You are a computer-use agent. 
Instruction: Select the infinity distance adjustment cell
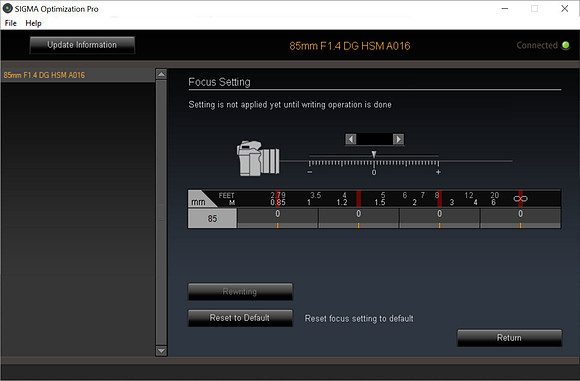520,218
